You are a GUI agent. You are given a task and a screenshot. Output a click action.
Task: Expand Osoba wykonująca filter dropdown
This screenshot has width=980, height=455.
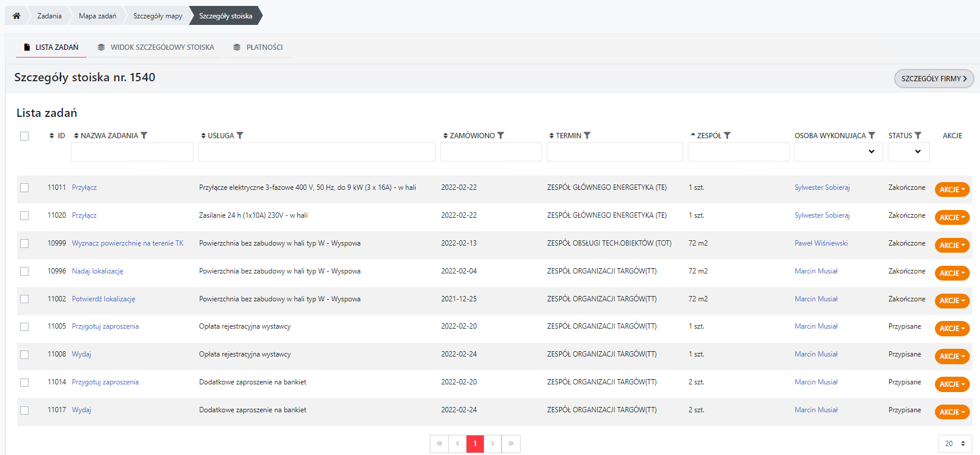coord(838,152)
